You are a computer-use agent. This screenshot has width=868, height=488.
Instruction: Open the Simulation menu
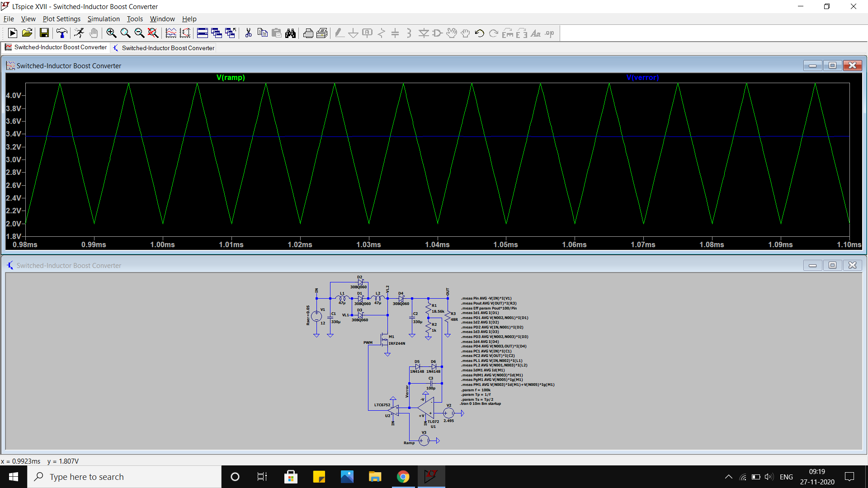click(x=104, y=19)
